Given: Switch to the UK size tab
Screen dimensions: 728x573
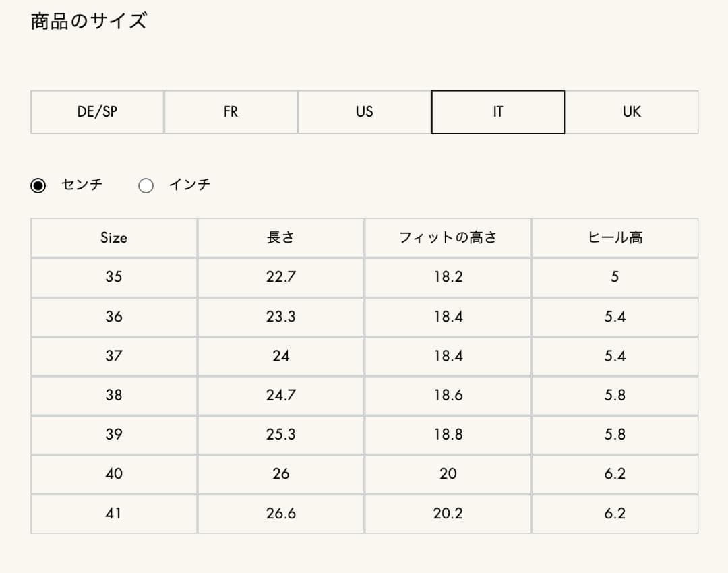Looking at the screenshot, I should (x=631, y=112).
